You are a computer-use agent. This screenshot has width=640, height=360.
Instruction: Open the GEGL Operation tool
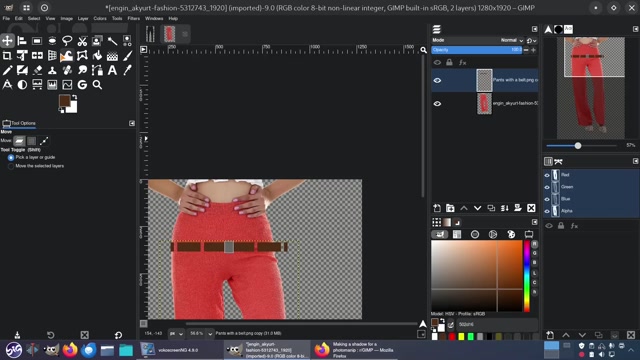[x=82, y=85]
